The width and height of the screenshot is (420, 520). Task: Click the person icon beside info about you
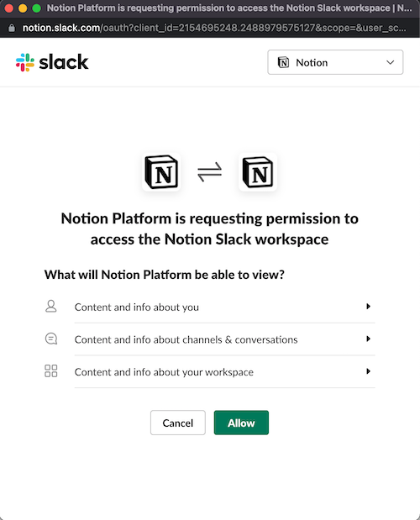50,306
